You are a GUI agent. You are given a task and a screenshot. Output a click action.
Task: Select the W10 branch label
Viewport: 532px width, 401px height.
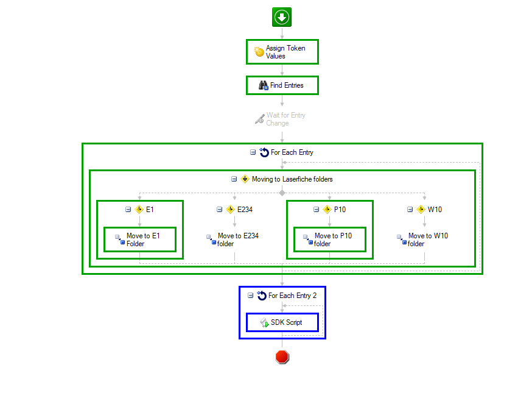435,209
